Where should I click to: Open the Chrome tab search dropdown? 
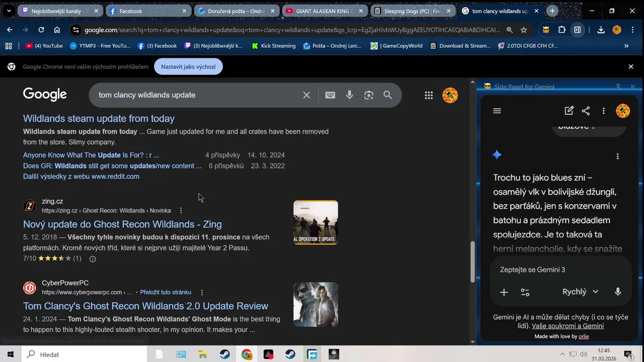click(9, 11)
